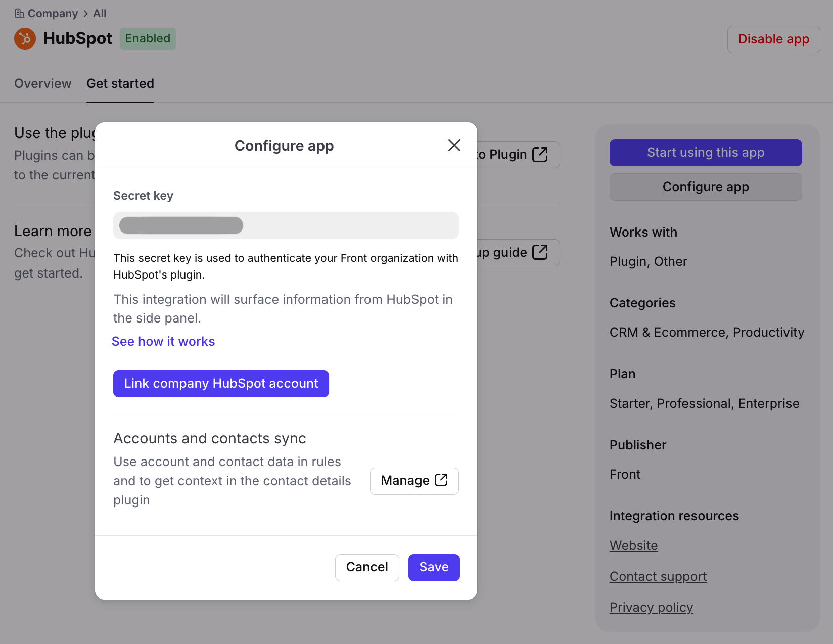Click the Company building icon in breadcrumb
833x644 pixels.
[x=19, y=13]
